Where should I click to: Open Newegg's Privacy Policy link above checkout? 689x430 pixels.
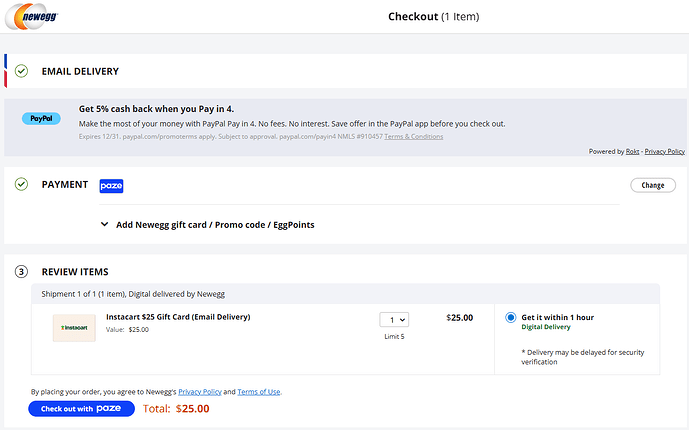point(199,392)
